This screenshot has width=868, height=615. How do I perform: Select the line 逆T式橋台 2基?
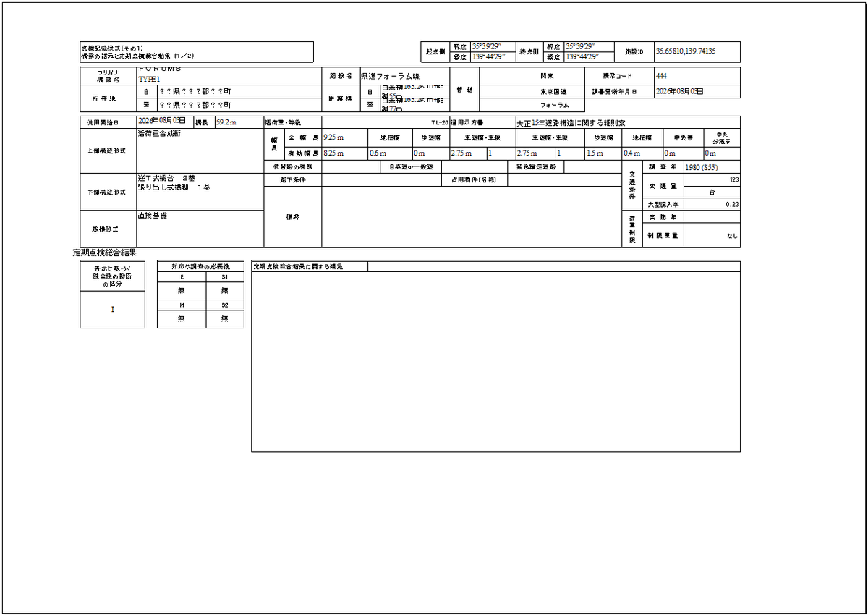(166, 178)
